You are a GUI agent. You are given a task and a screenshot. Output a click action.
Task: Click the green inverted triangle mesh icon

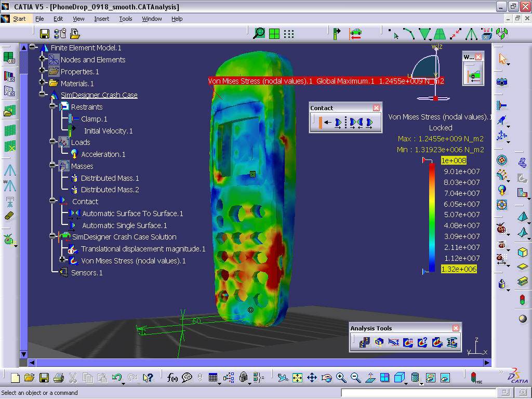point(424,34)
